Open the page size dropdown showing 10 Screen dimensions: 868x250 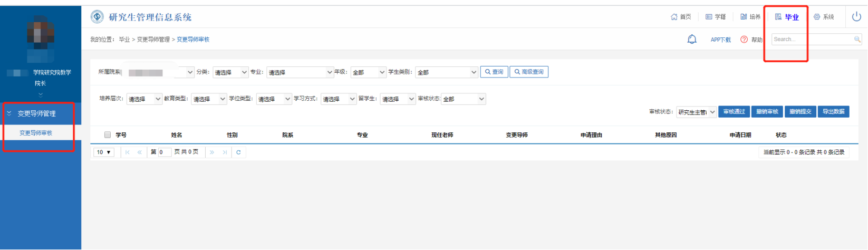pos(104,152)
